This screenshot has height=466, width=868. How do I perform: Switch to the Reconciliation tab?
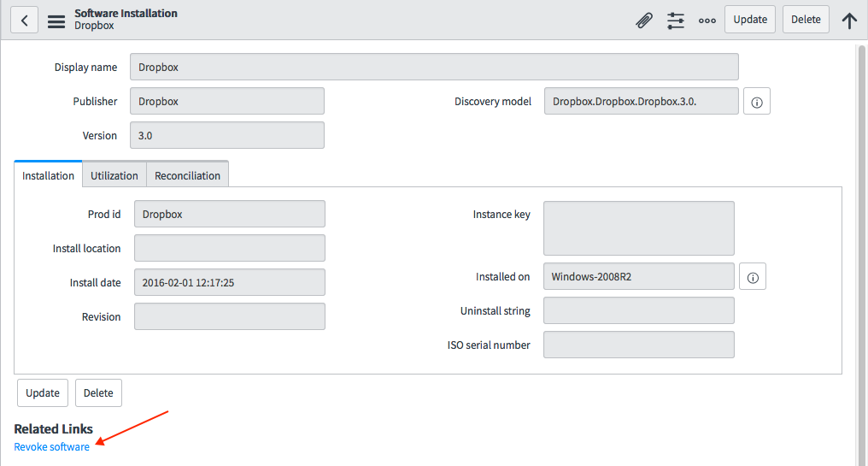[x=187, y=175]
